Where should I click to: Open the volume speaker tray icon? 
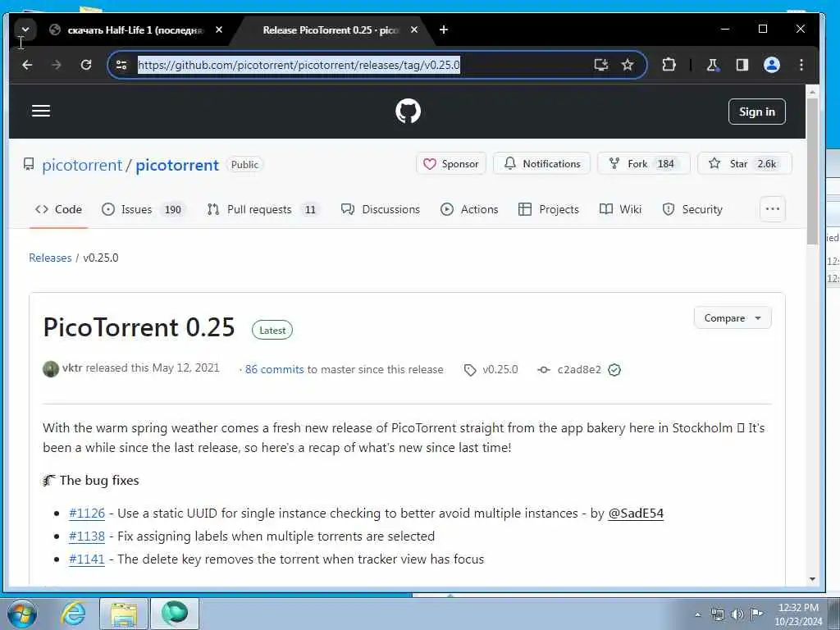pyautogui.click(x=737, y=614)
